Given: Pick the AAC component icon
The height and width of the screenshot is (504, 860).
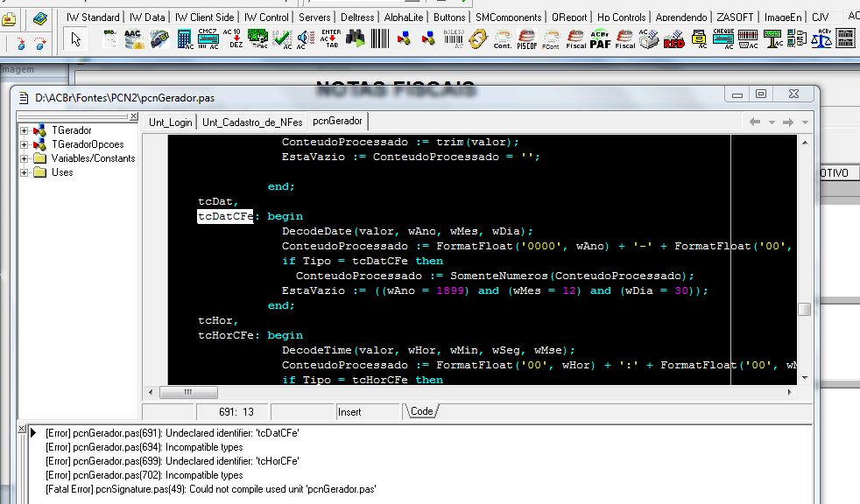Looking at the screenshot, I should [134, 39].
